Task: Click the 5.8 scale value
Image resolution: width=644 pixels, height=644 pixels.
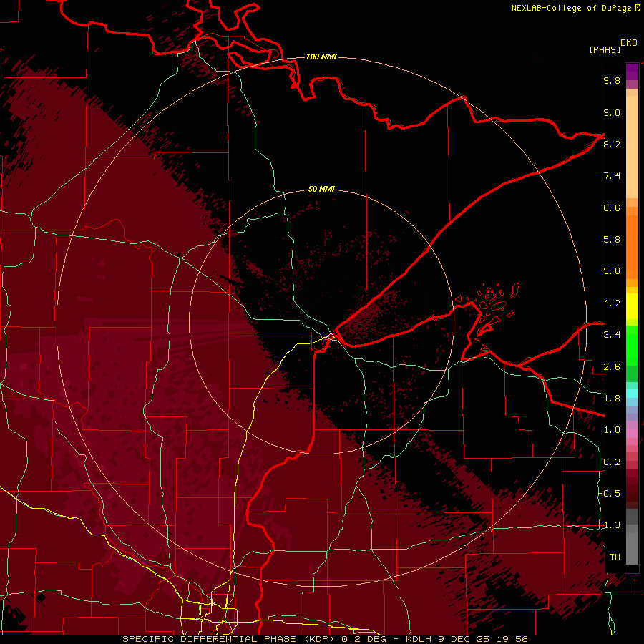Action: 612,240
